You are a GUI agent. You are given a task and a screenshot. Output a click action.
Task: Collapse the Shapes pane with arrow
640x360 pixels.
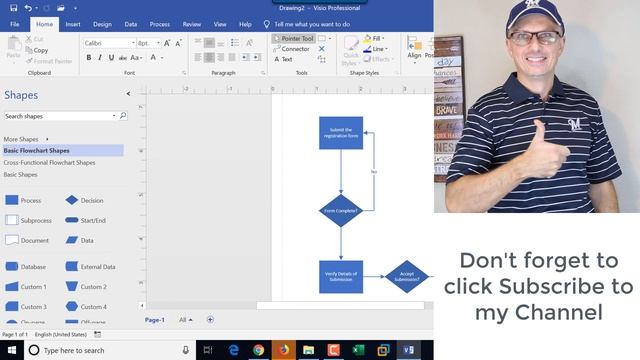tap(128, 94)
